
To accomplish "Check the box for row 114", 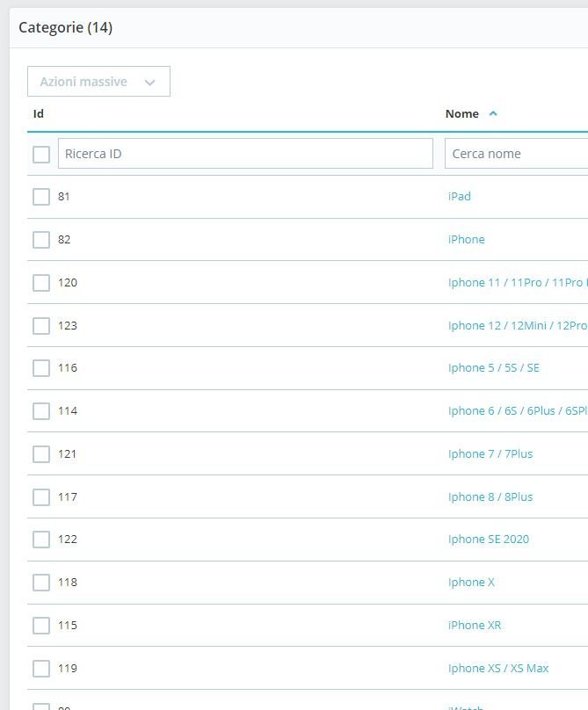I will tap(41, 411).
